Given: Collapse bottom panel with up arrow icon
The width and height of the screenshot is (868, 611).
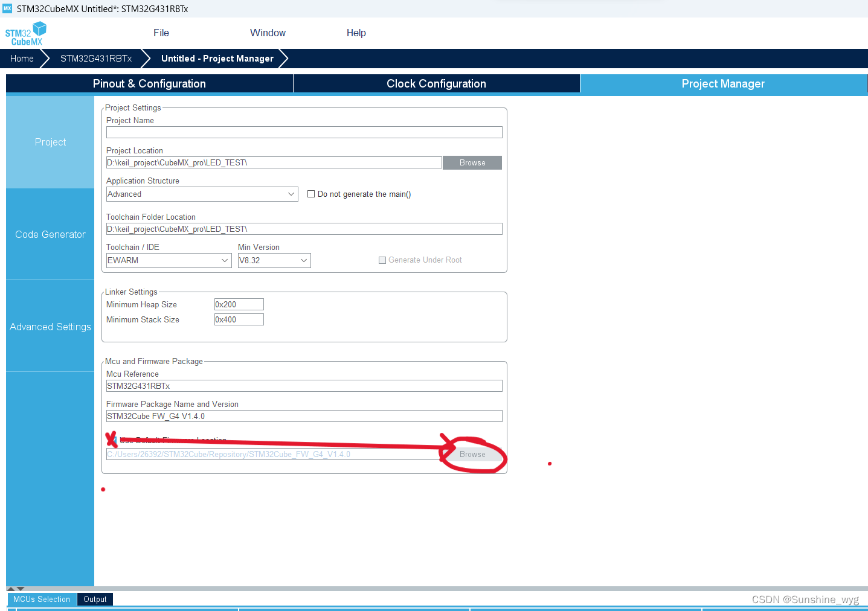Looking at the screenshot, I should coord(11,588).
